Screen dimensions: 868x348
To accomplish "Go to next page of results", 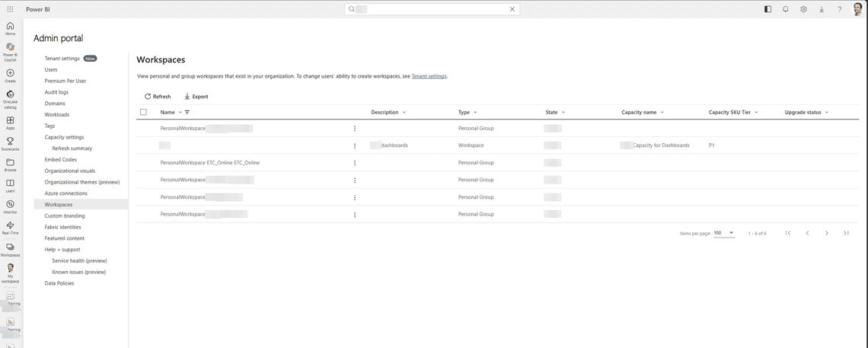I will (x=826, y=233).
